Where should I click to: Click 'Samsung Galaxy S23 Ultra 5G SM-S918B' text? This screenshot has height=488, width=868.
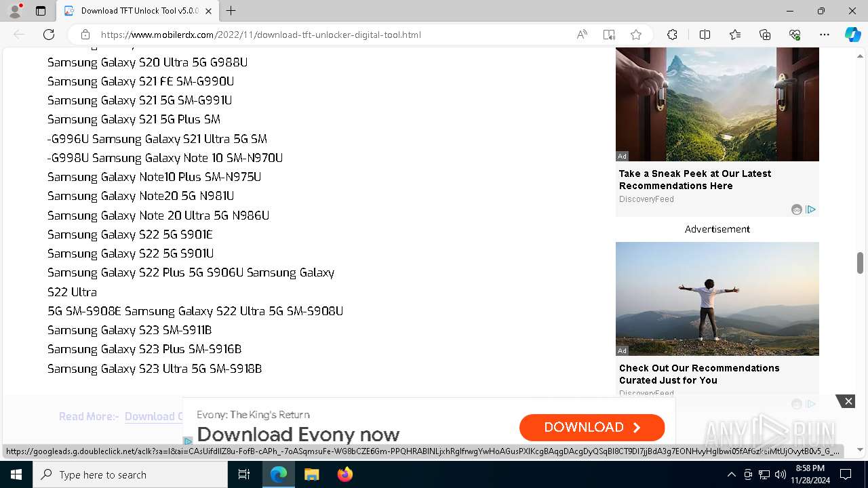(155, 369)
